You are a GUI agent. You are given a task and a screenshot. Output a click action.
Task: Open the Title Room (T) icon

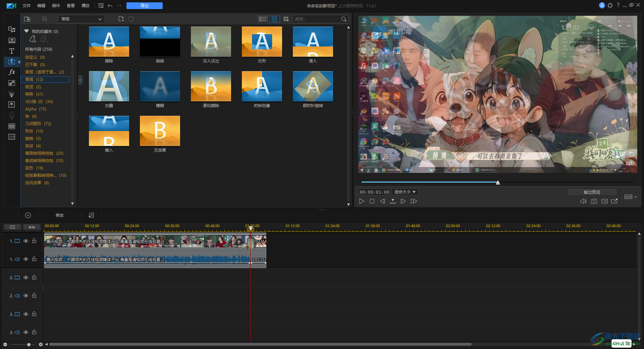12,51
